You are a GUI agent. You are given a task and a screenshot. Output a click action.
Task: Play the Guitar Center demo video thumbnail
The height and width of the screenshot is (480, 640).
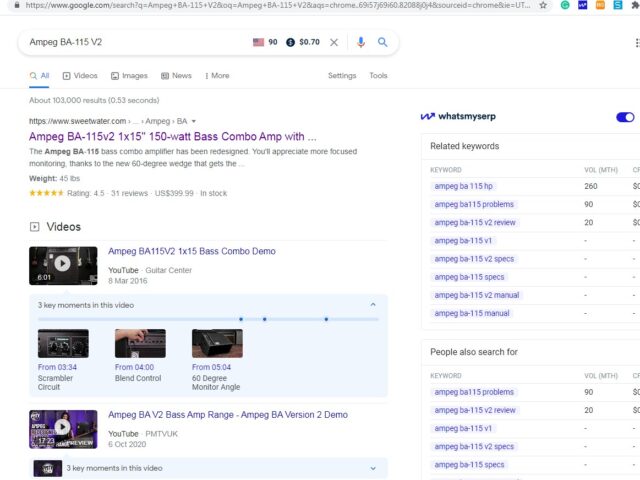click(63, 265)
